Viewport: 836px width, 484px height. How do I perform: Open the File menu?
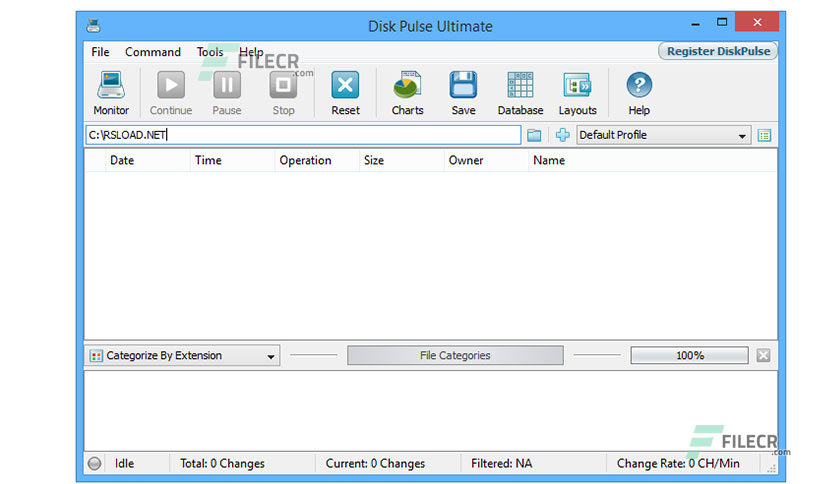pyautogui.click(x=100, y=52)
